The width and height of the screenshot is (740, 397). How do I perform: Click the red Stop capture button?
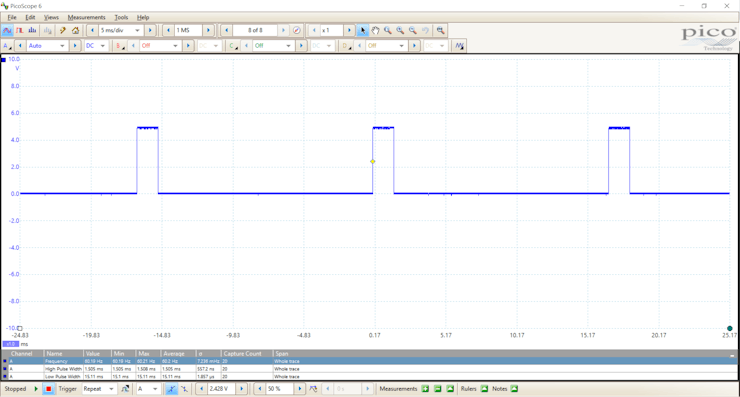point(48,389)
